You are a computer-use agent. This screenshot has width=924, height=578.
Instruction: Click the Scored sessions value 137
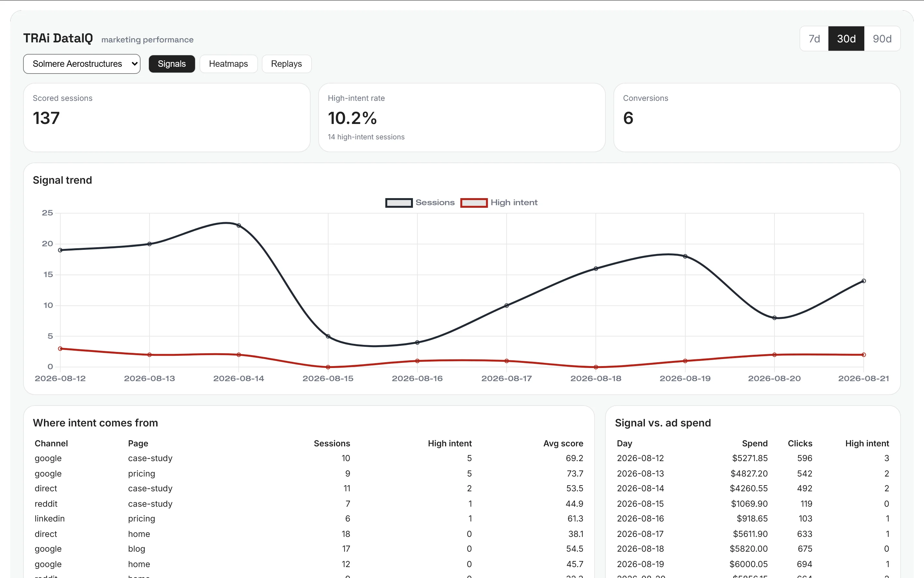46,118
